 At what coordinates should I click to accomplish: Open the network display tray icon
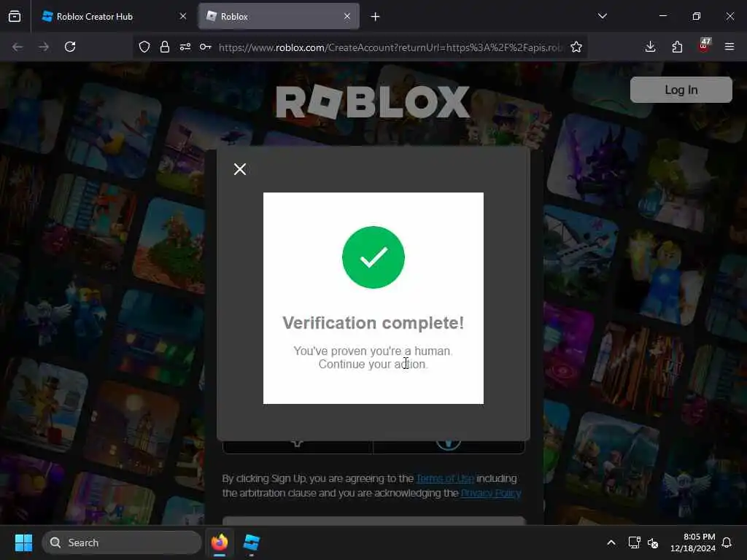tap(634, 542)
